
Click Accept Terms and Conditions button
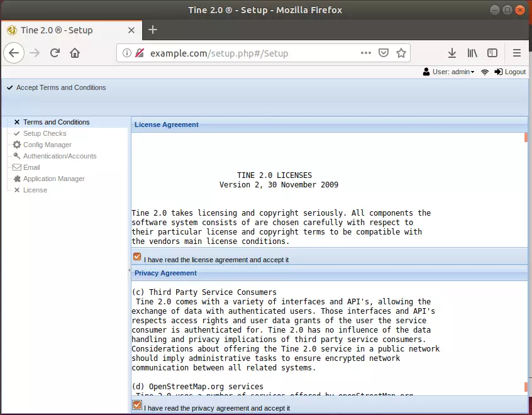57,87
